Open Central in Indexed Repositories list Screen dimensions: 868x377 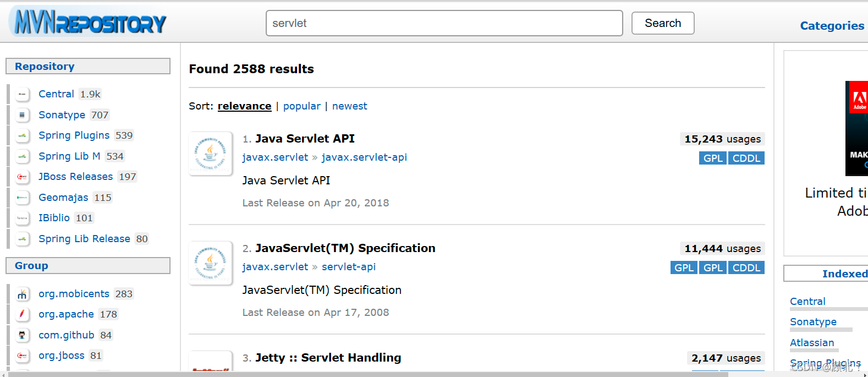point(807,302)
